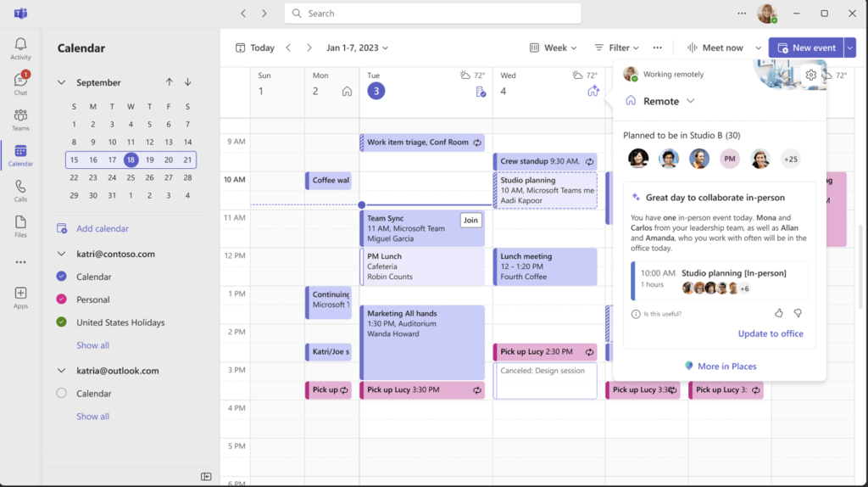Join the Team Sync meeting
Screen dimensions: 868x487
[x=470, y=221]
